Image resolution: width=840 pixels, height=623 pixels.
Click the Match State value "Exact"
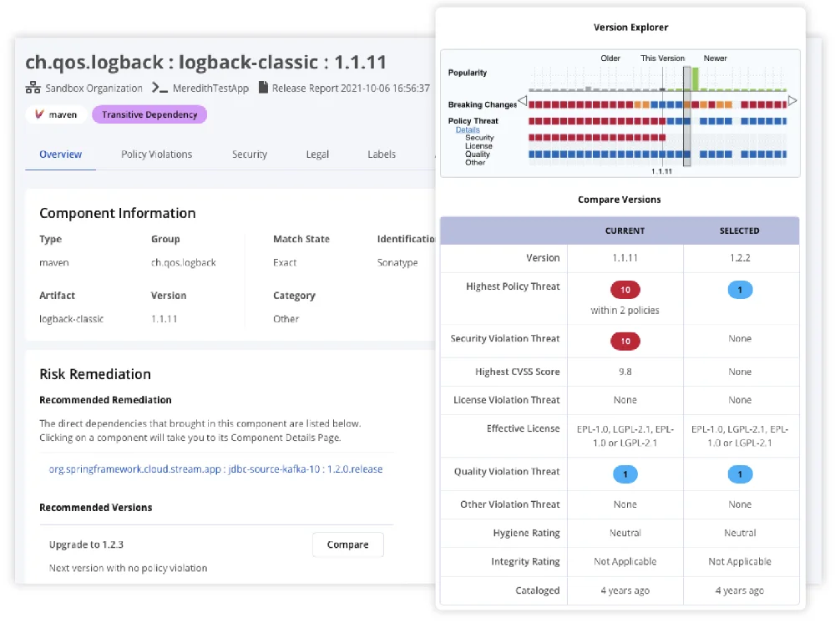pos(285,262)
